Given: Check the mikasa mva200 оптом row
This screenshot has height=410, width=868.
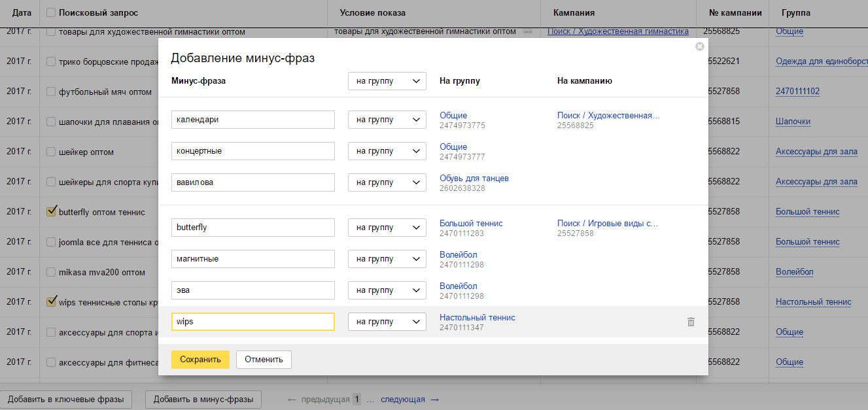Looking at the screenshot, I should pyautogui.click(x=52, y=272).
